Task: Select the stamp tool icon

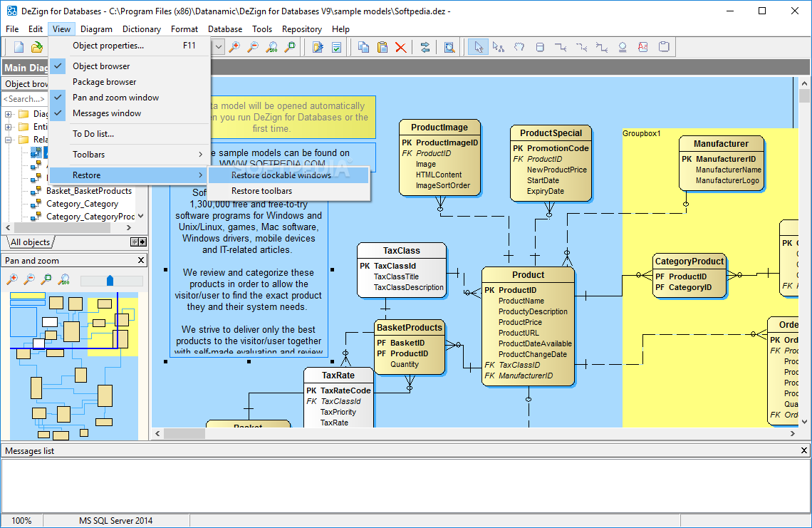Action: point(623,47)
